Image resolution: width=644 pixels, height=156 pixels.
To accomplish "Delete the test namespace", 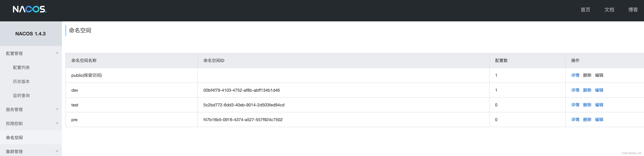I will (x=587, y=105).
